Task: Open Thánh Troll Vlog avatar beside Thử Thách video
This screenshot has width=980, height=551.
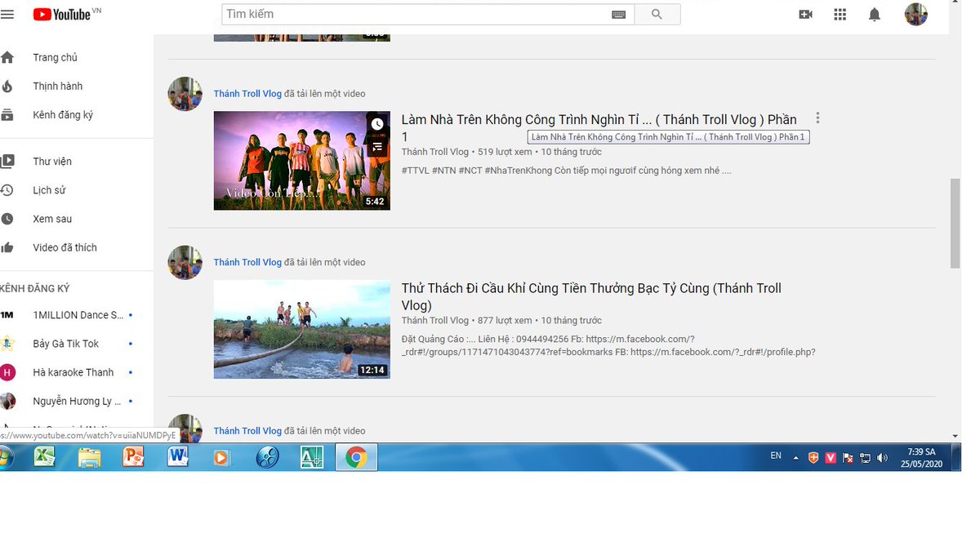Action: click(185, 262)
